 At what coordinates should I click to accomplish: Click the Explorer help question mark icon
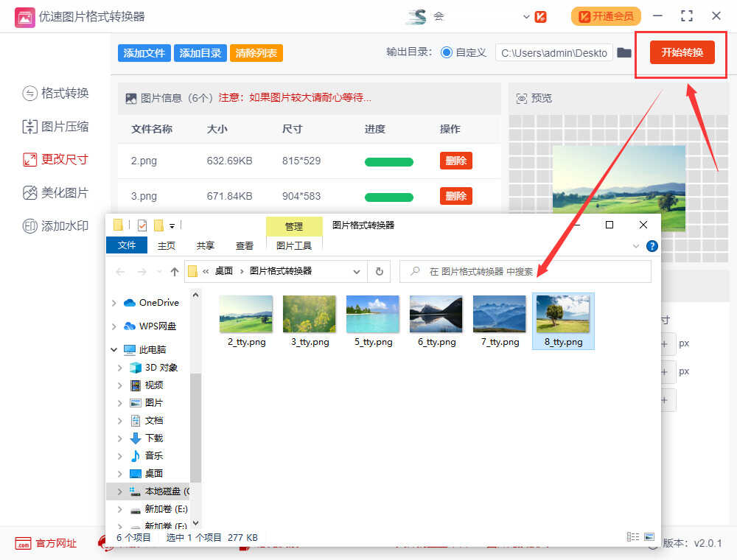point(652,246)
